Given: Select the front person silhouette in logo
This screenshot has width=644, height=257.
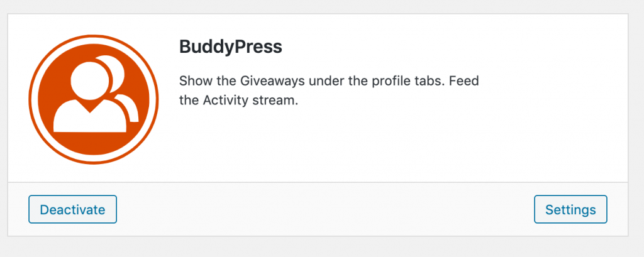Looking at the screenshot, I should click(x=90, y=97).
